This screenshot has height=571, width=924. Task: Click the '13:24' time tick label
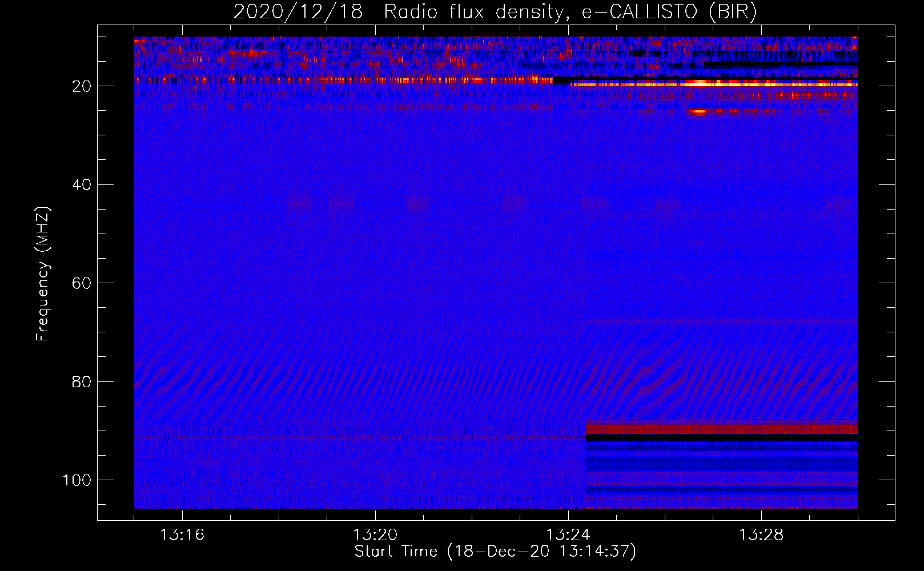(x=568, y=535)
